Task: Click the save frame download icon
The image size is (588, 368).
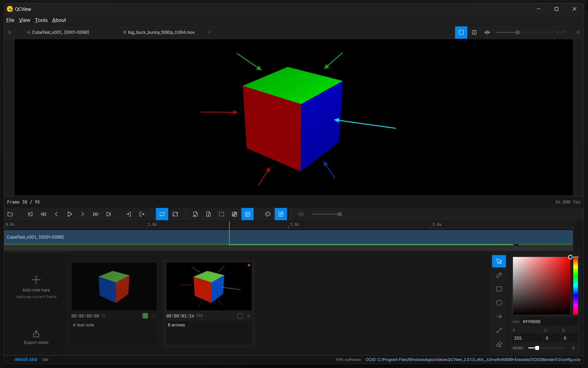Action: pyautogui.click(x=208, y=214)
